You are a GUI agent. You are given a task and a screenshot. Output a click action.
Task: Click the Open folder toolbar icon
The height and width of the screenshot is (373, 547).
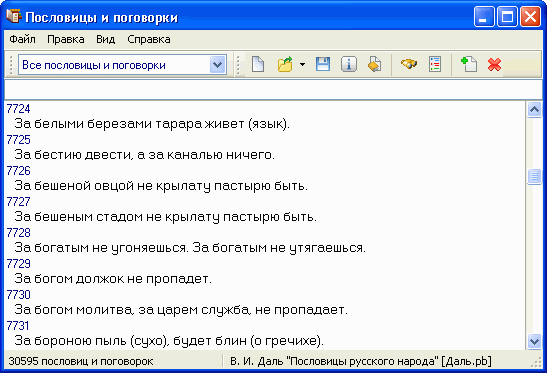click(x=285, y=65)
